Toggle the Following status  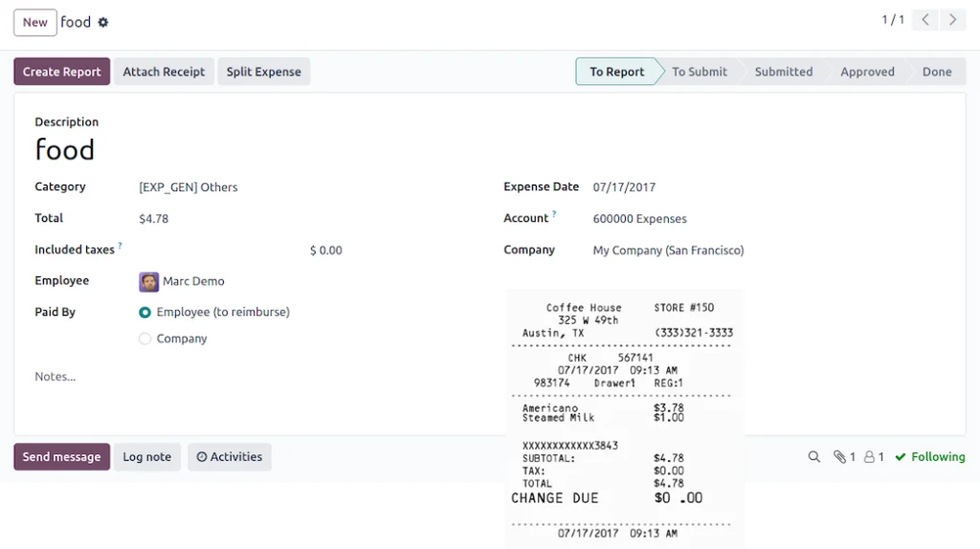[930, 457]
